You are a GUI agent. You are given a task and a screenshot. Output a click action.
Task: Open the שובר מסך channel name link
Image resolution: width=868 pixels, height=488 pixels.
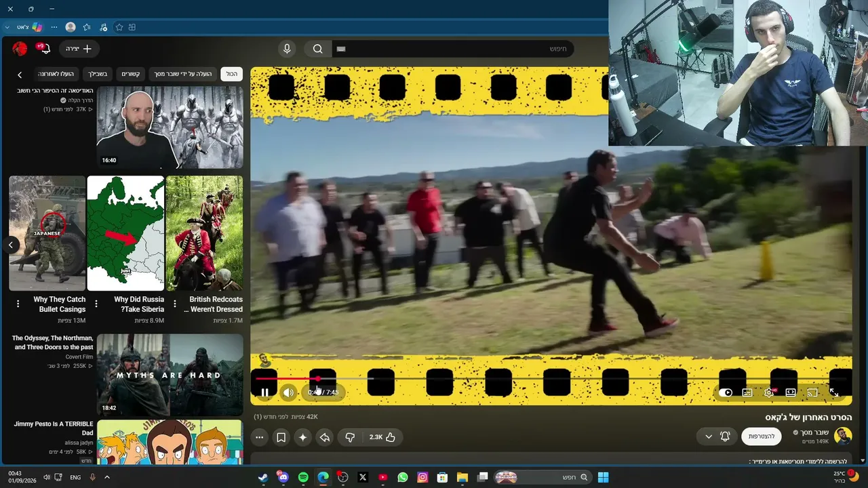click(814, 432)
